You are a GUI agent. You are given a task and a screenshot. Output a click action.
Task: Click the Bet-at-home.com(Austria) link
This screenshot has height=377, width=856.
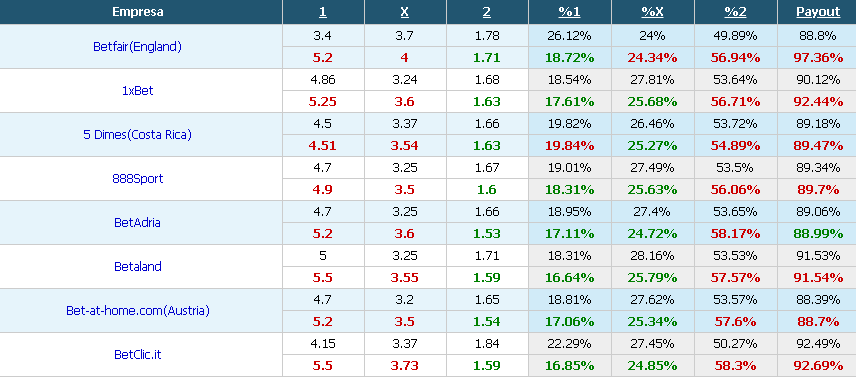coord(138,311)
